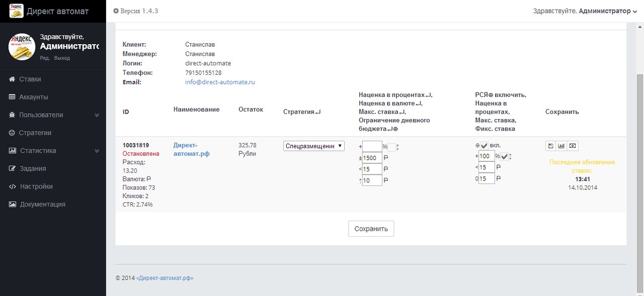The height and width of the screenshot is (296, 644).
Task: Expand the Статистика submenu chevron
Action: pyautogui.click(x=97, y=151)
